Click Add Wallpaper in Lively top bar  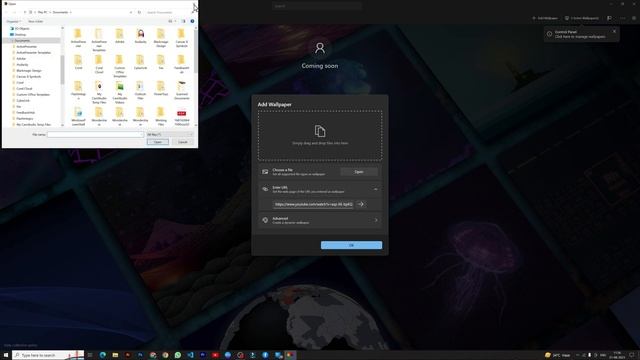coord(545,18)
